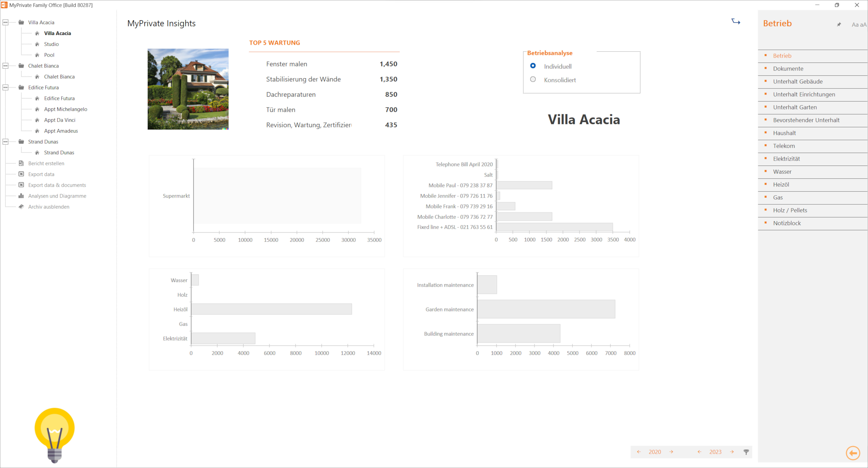Click the Export data icon in sidebar
868x468 pixels.
21,174
